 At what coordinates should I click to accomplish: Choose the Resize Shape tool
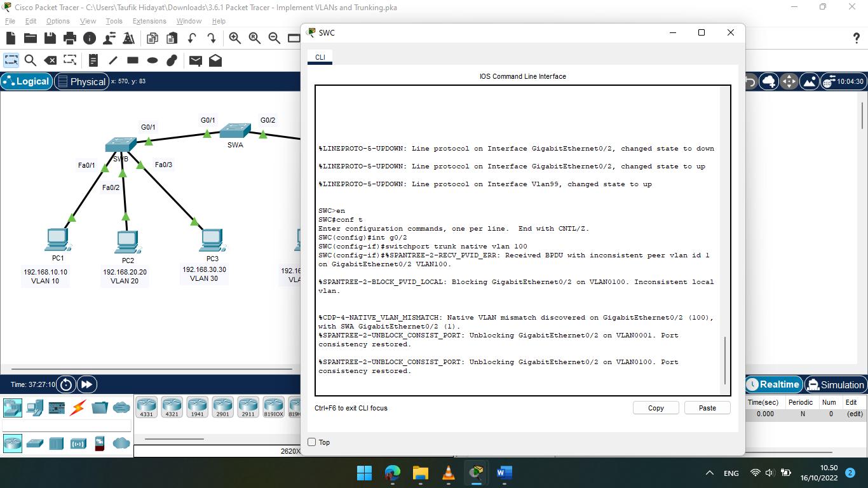[x=70, y=60]
